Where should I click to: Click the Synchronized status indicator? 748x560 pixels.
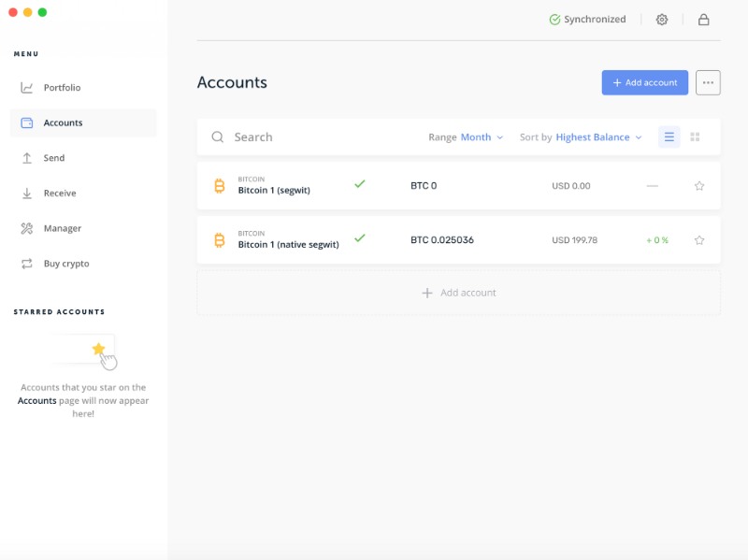point(587,20)
